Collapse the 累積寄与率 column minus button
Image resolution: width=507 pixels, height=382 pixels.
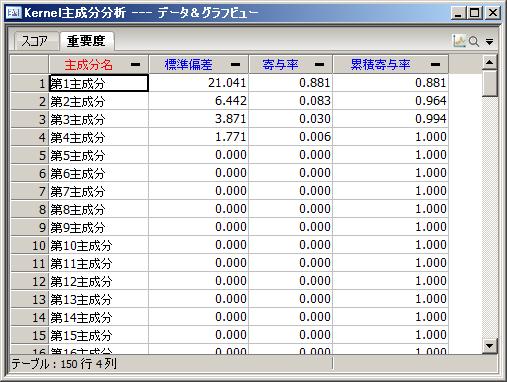pos(435,64)
